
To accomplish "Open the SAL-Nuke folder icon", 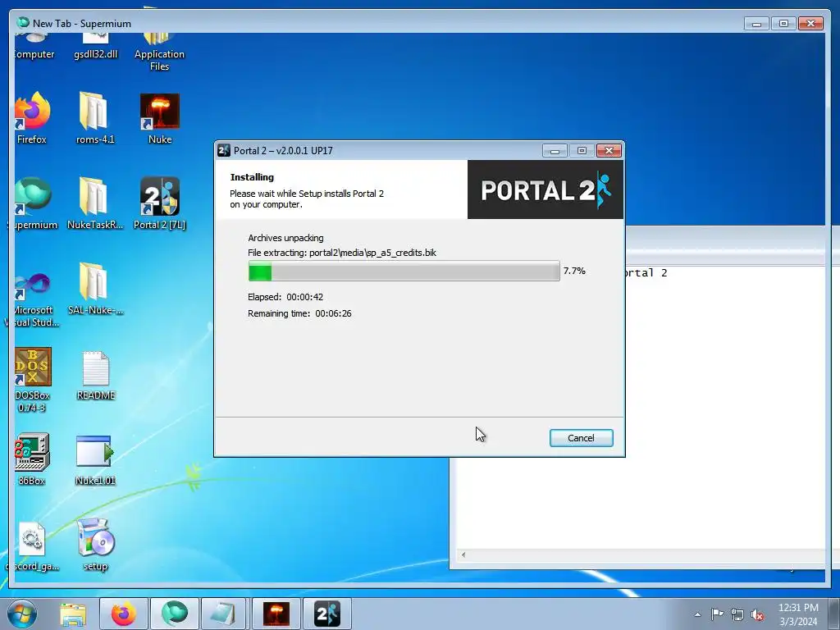I will pyautogui.click(x=95, y=290).
